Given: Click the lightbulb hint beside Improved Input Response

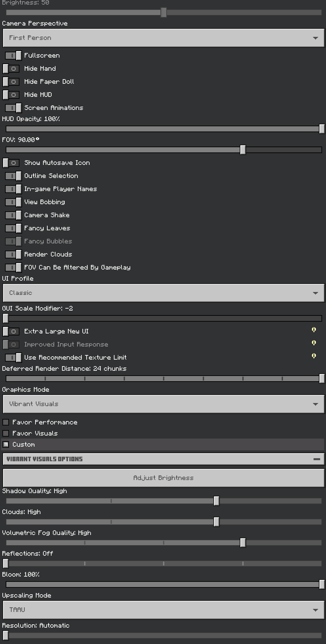Looking at the screenshot, I should 314,343.
